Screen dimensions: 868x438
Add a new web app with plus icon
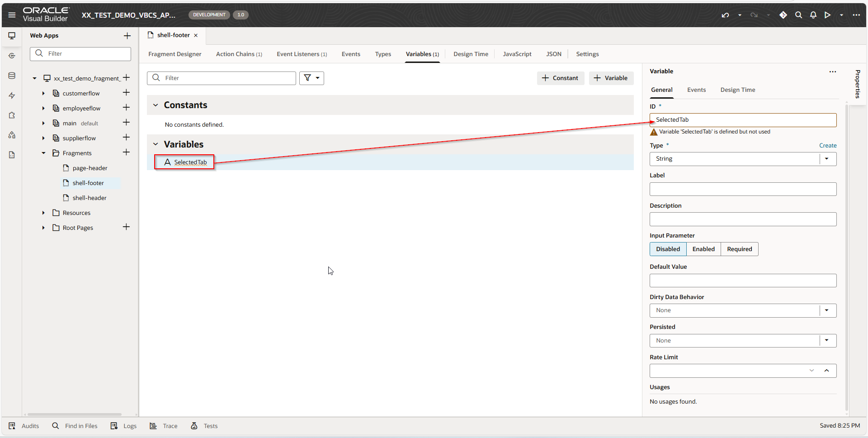click(127, 36)
